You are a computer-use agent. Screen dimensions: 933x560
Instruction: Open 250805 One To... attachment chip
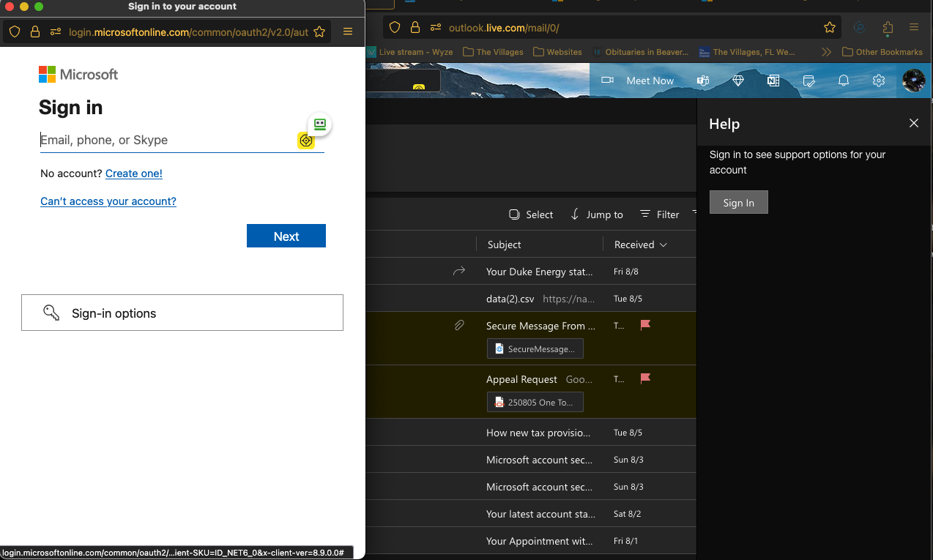tap(535, 402)
